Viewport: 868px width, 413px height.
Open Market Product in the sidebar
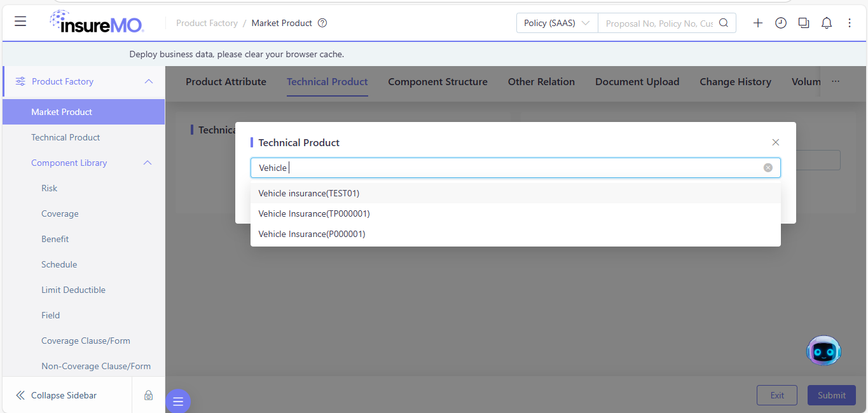83,112
